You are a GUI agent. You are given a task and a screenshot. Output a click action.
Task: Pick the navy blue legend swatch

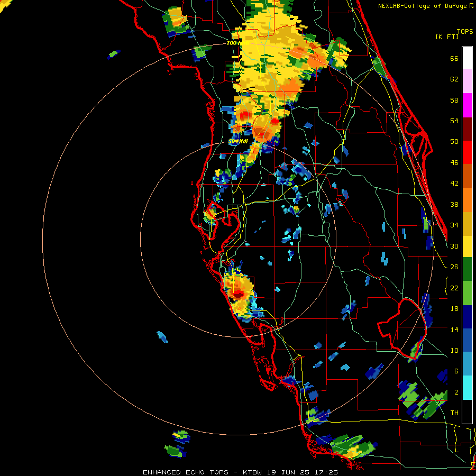pos(467,316)
